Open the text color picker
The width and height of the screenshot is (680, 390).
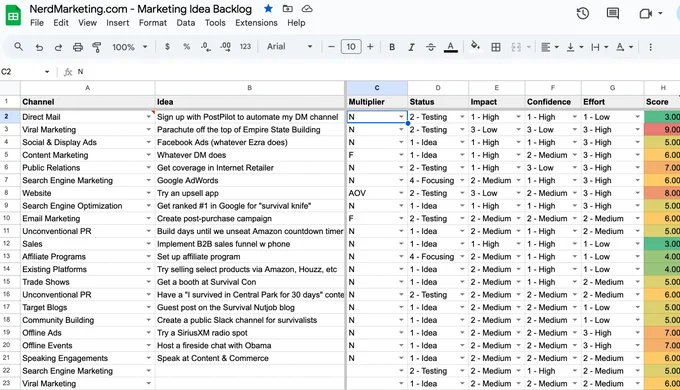[x=451, y=47]
